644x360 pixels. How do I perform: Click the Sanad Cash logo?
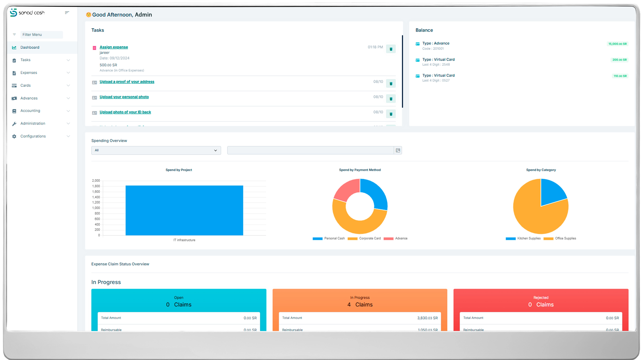tap(27, 12)
